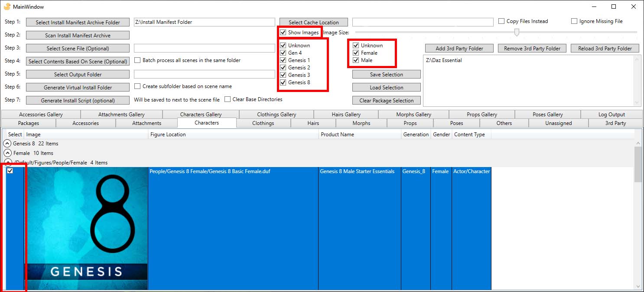Enable Clear Base Directories checkbox

click(x=228, y=99)
